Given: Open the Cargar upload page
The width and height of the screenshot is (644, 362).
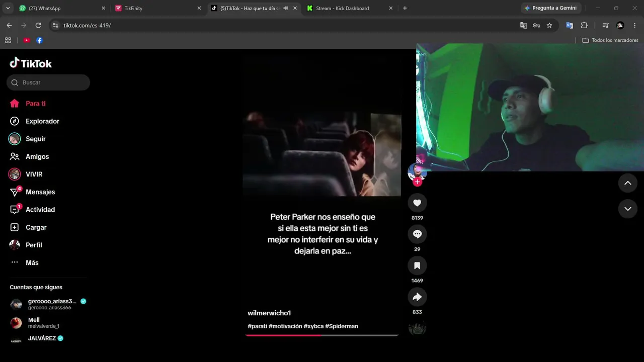Looking at the screenshot, I should (x=29, y=227).
